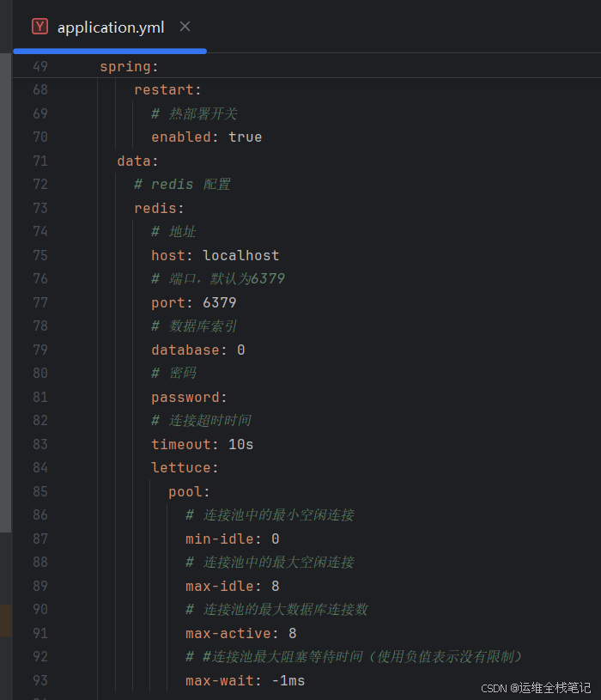The height and width of the screenshot is (700, 601).
Task: Click the 'redis:' key on line 73
Action: (160, 208)
